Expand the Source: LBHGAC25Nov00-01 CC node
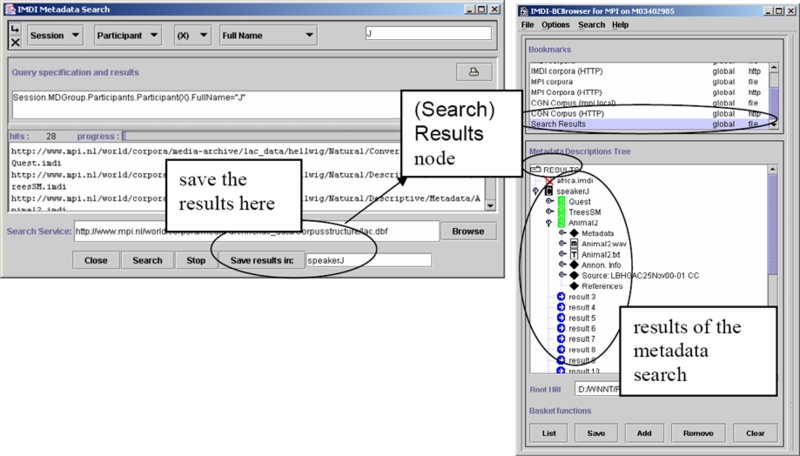Image resolution: width=800 pixels, height=456 pixels. 562,275
